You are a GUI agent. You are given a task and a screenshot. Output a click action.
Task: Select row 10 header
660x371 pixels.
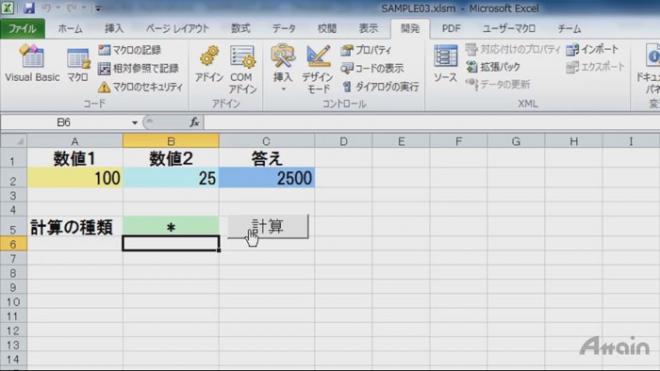[x=13, y=302]
